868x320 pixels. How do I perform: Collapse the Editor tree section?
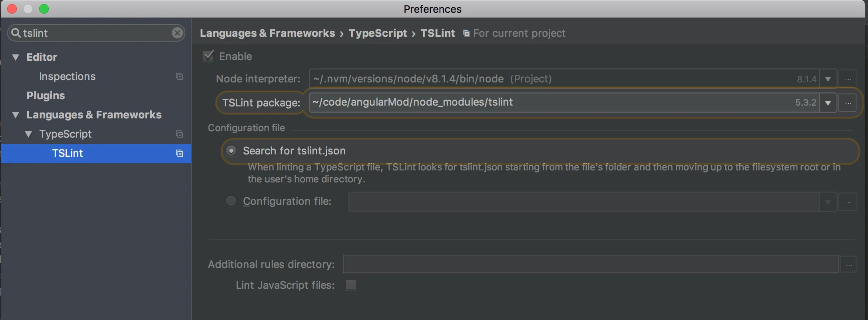16,57
